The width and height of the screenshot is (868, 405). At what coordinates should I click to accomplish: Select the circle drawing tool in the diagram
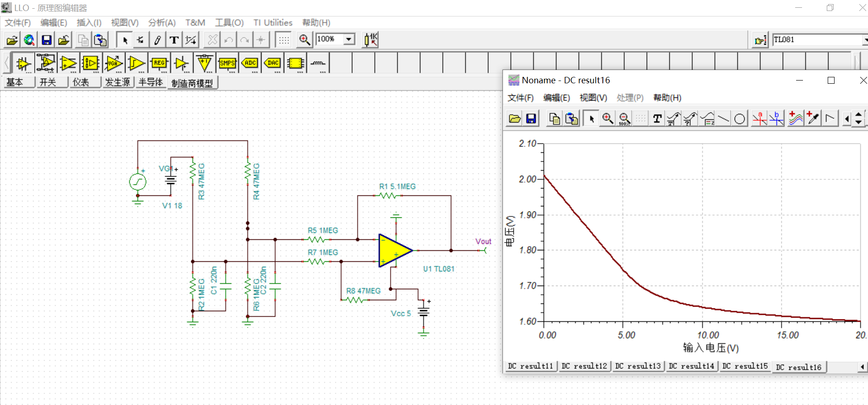(x=740, y=119)
